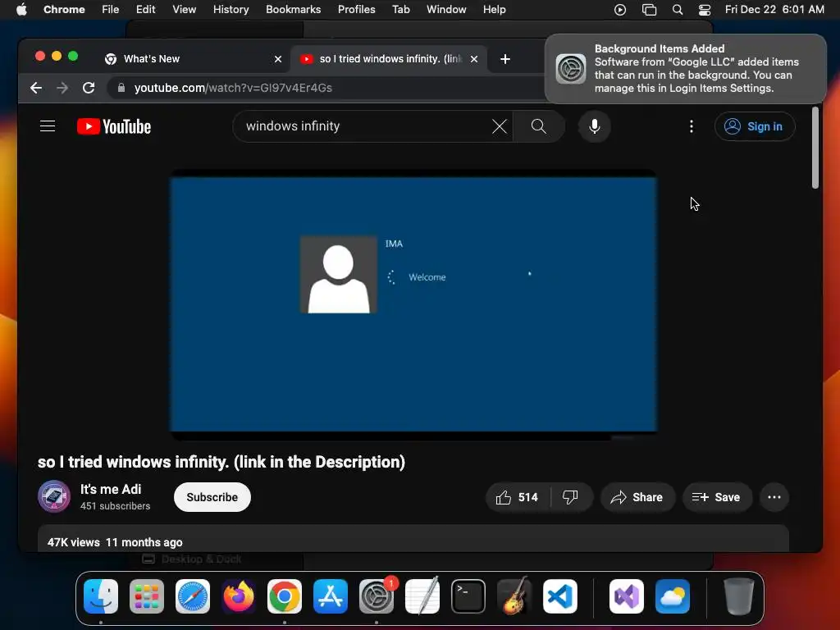Open It's me Adi channel avatar
The height and width of the screenshot is (630, 840).
tap(53, 496)
